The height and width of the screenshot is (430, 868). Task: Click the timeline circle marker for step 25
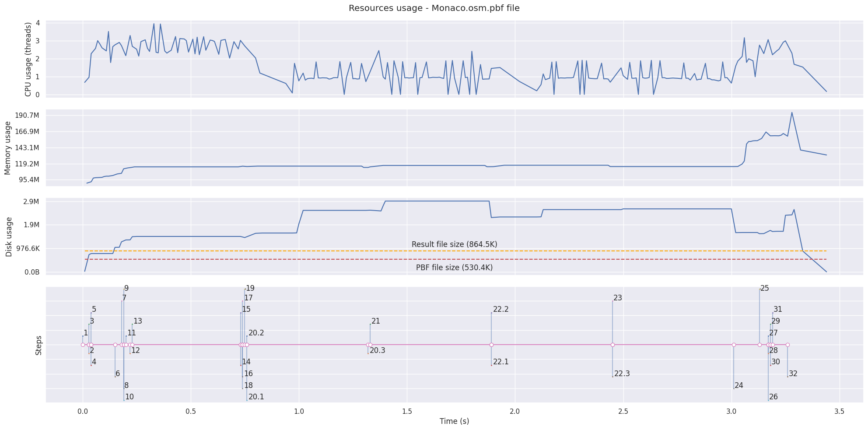(759, 345)
